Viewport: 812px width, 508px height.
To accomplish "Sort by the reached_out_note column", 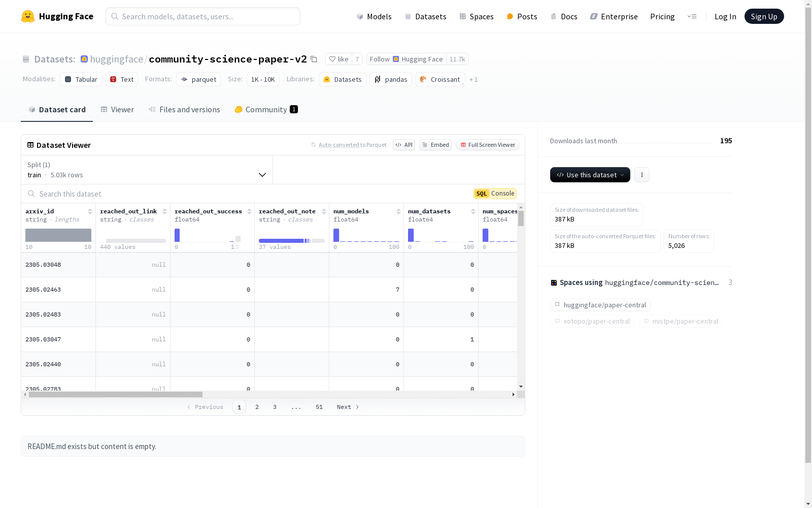I will pos(324,211).
